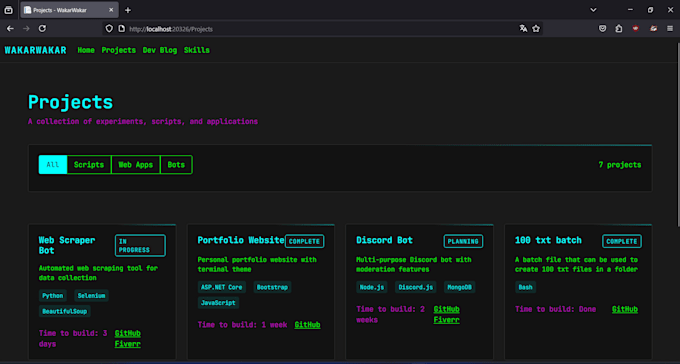
Task: Click Portfolio Website's COMPLETE badge
Action: coord(304,241)
